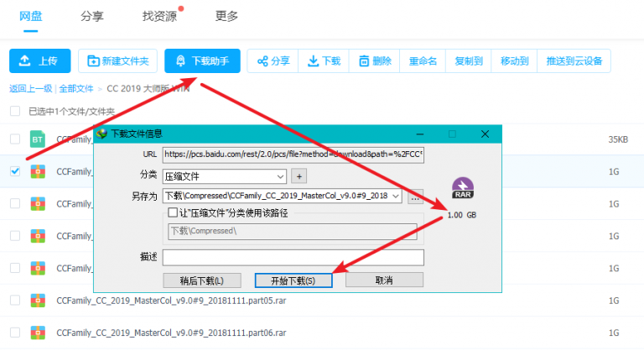Click 推送到云设备 in the toolbar
This screenshot has width=644, height=351.
click(x=574, y=61)
